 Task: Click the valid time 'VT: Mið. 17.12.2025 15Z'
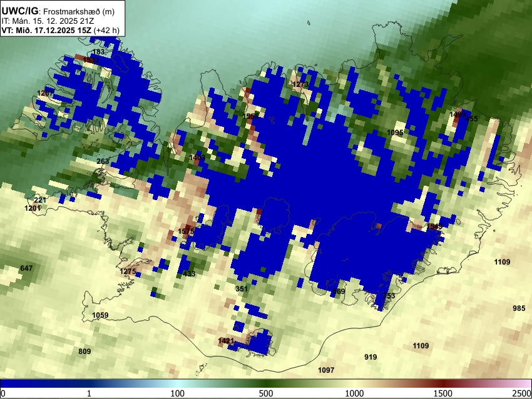click(x=46, y=30)
